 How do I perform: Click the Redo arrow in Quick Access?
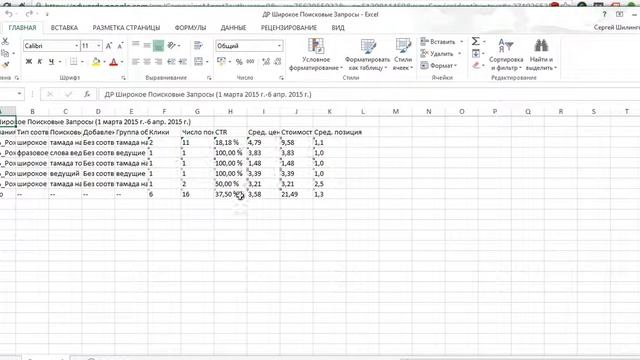[x=29, y=14]
